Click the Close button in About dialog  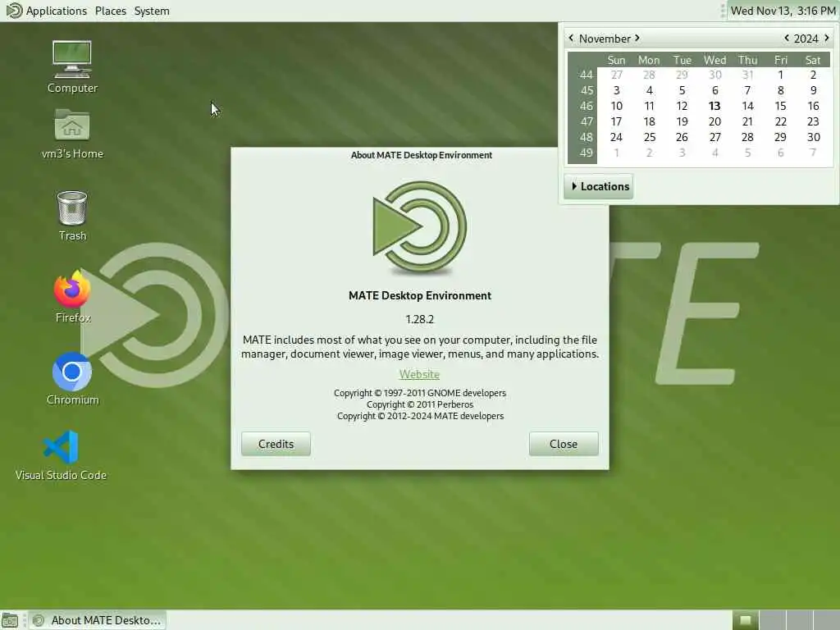coord(564,444)
